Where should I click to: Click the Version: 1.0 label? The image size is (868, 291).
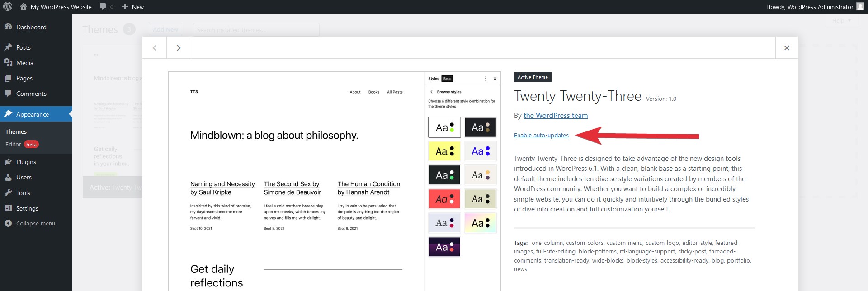coord(661,99)
